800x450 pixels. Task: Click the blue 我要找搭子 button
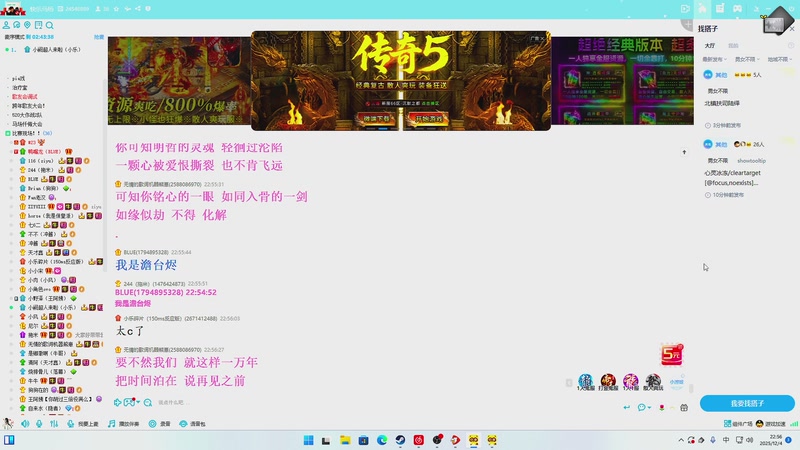coord(747,403)
